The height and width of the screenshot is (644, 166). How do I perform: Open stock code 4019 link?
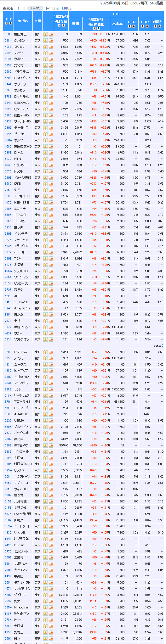tap(8, 47)
